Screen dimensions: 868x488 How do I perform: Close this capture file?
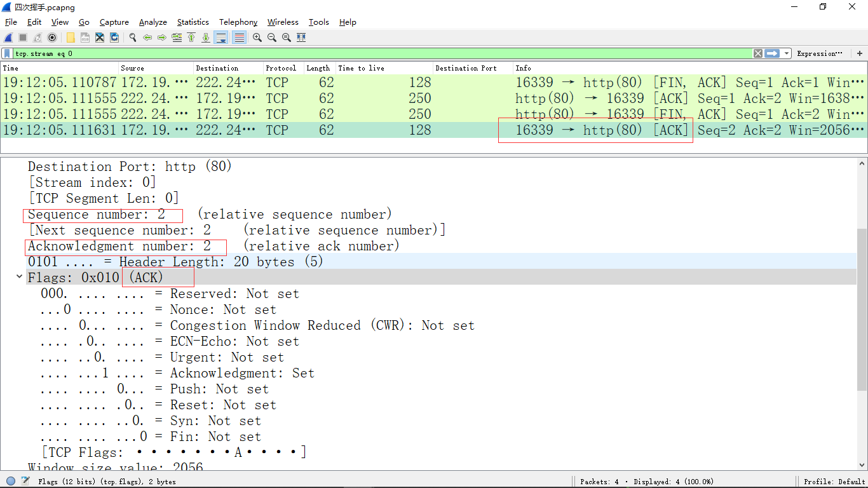100,37
